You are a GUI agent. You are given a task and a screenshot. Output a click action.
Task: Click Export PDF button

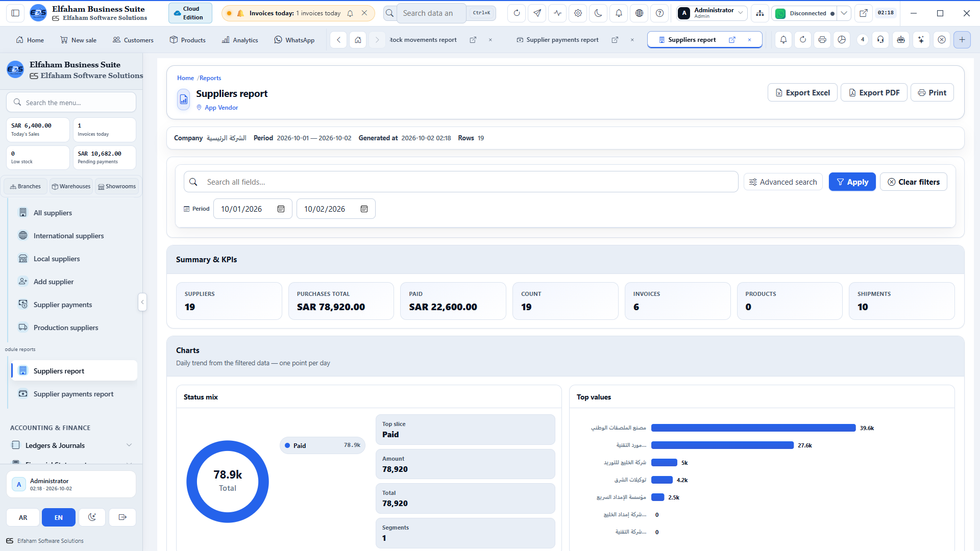click(x=874, y=92)
